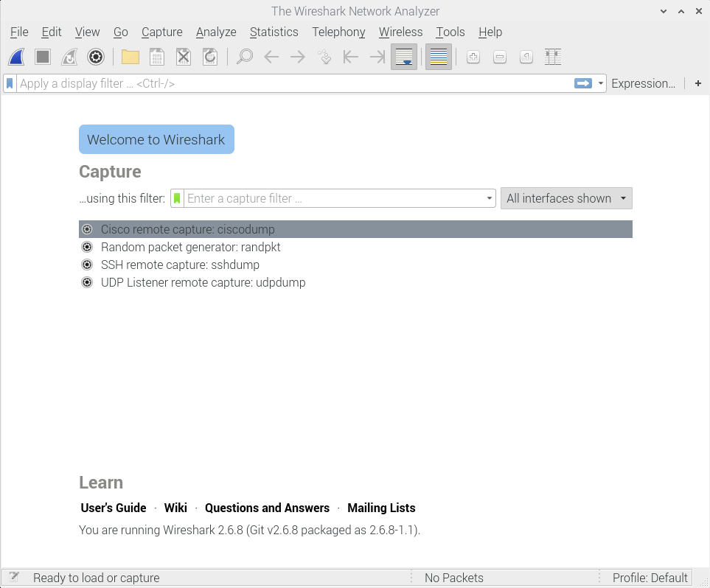710x588 pixels.
Task: Open the Statistics menu
Action: [274, 32]
